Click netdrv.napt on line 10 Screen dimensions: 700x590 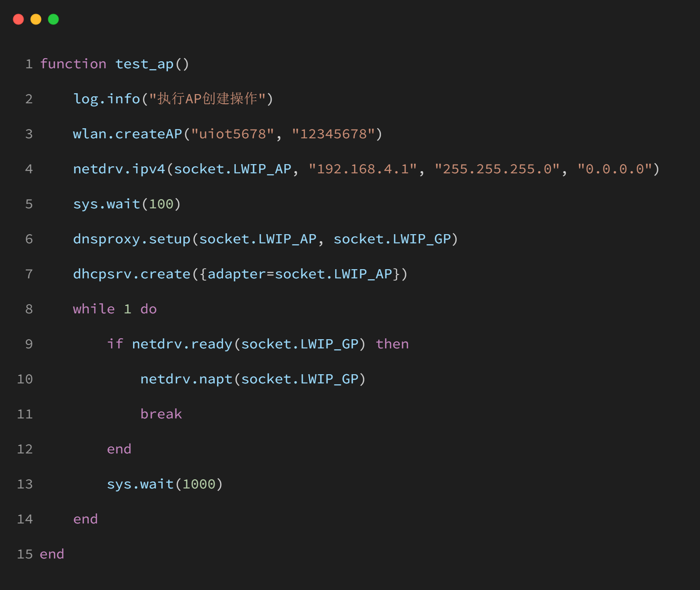(186, 379)
